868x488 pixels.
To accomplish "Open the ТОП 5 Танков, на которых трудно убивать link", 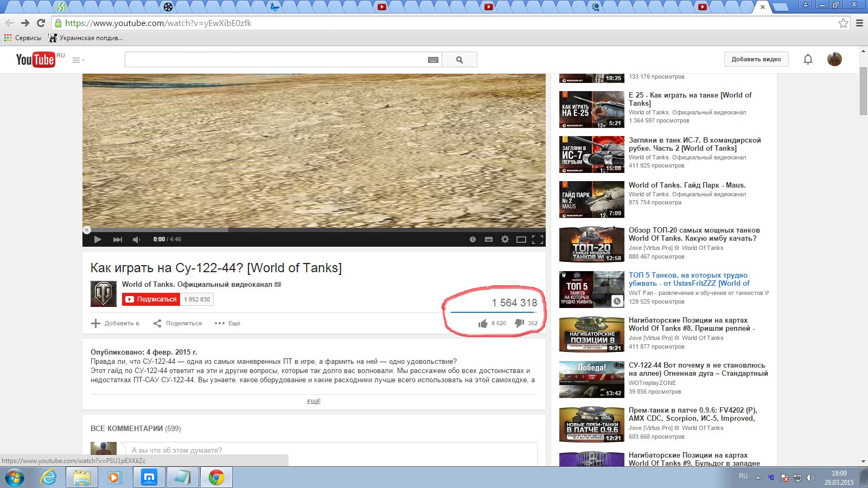I will click(x=690, y=279).
